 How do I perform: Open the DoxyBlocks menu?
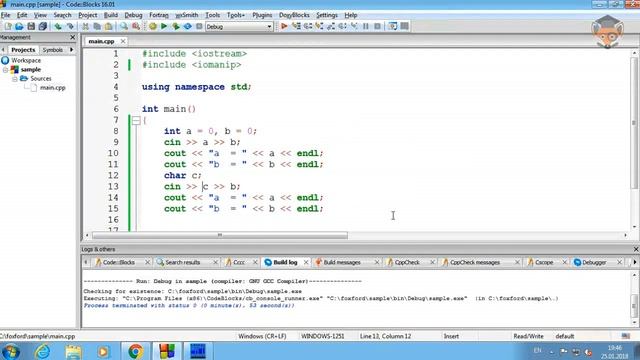point(294,15)
